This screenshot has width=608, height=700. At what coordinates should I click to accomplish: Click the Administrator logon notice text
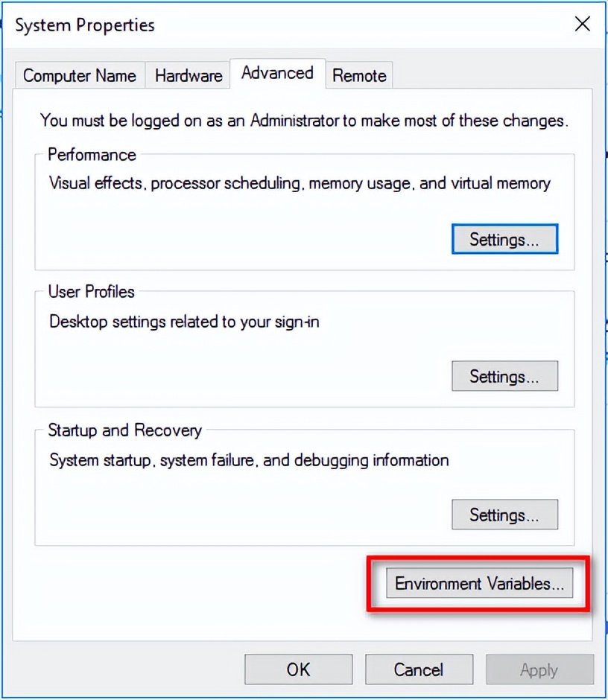[304, 120]
